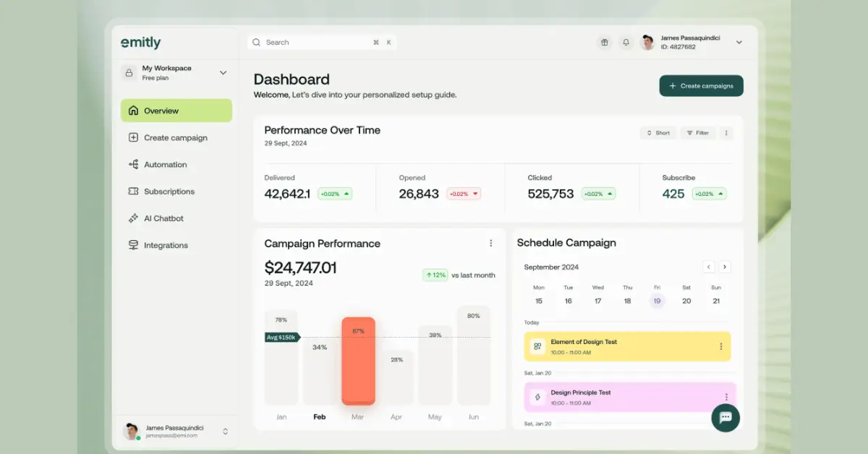This screenshot has height=454, width=868.
Task: Open the Integrations icon in sidebar
Action: click(133, 244)
